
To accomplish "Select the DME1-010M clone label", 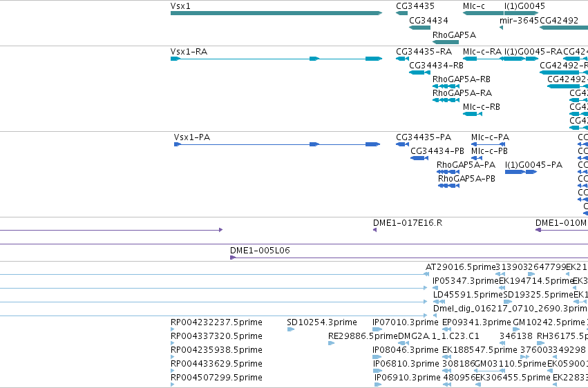I will [x=560, y=223].
